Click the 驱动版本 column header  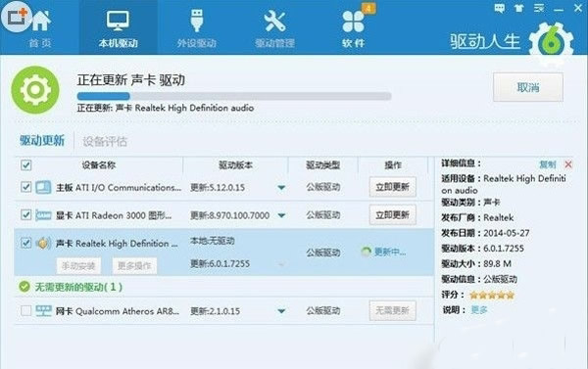tap(235, 164)
